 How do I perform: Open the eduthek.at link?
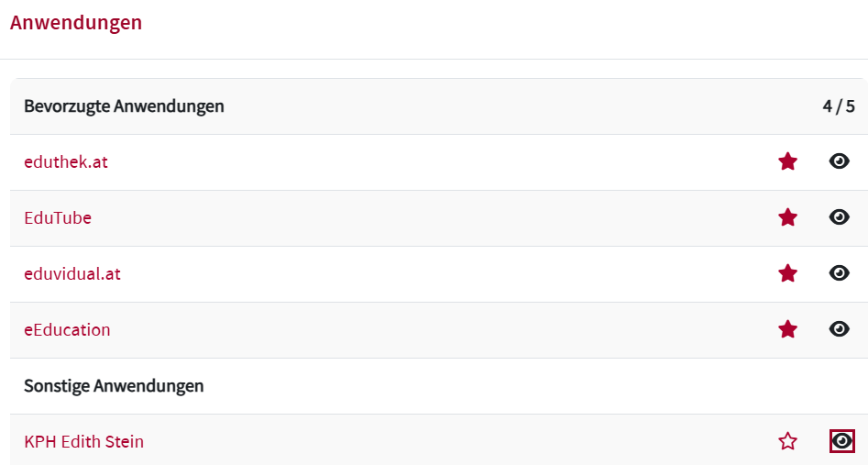pos(66,162)
